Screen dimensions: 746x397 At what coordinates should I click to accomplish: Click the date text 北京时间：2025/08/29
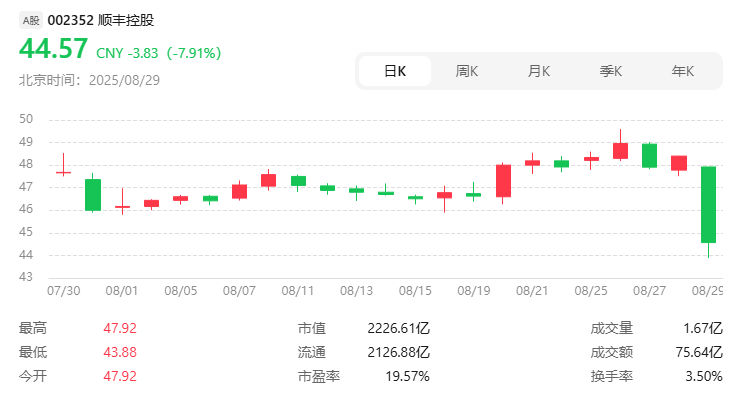[x=89, y=80]
